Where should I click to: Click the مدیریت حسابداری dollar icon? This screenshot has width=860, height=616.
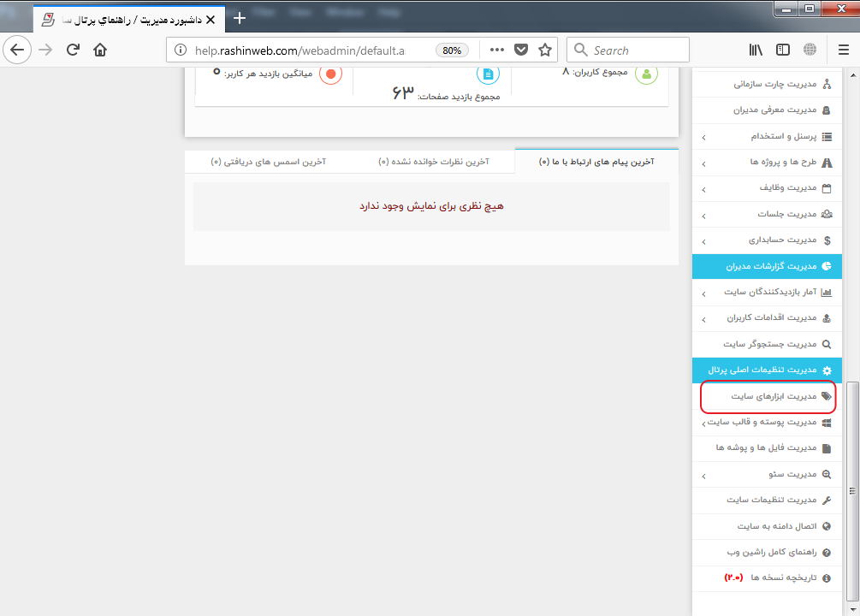827,240
